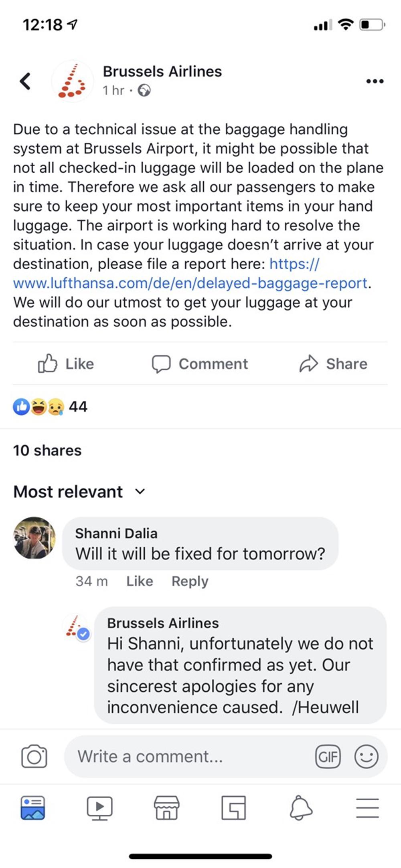Open the Lufthansa delayed baggage report link

(190, 283)
